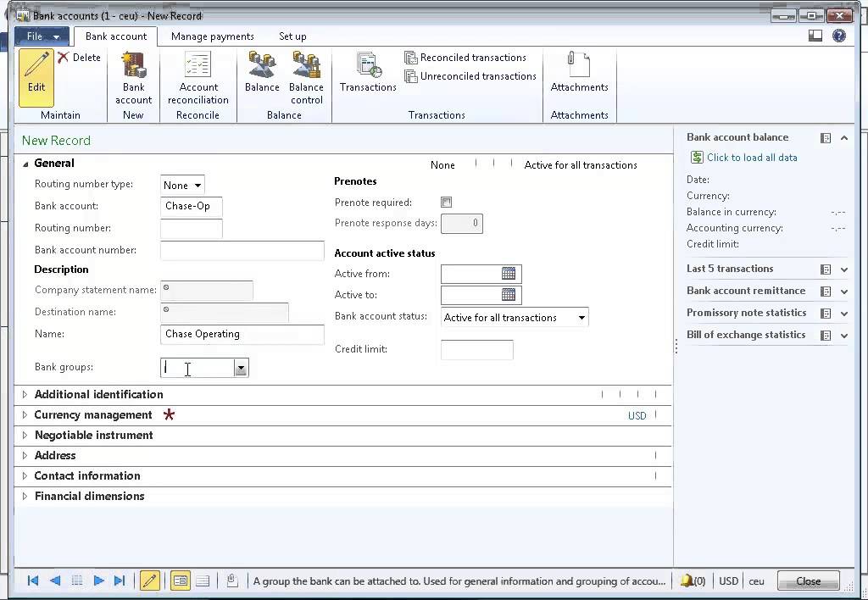868x600 pixels.
Task: Click the Edit pencil icon in Maintain
Action: click(36, 77)
